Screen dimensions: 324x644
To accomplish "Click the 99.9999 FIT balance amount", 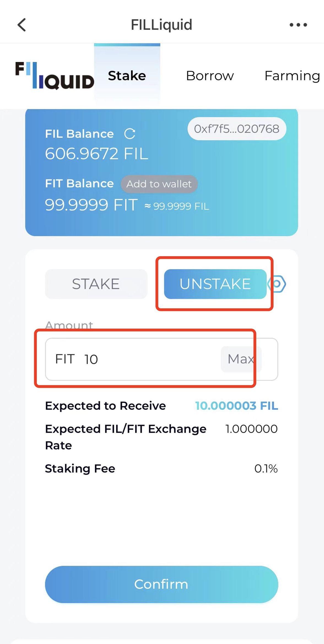I will pyautogui.click(x=91, y=205).
